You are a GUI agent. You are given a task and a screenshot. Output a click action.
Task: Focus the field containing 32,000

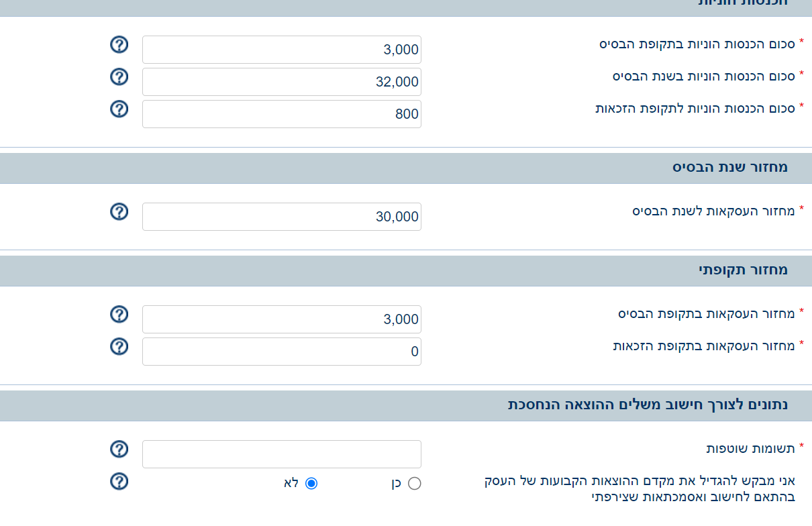[x=282, y=82]
